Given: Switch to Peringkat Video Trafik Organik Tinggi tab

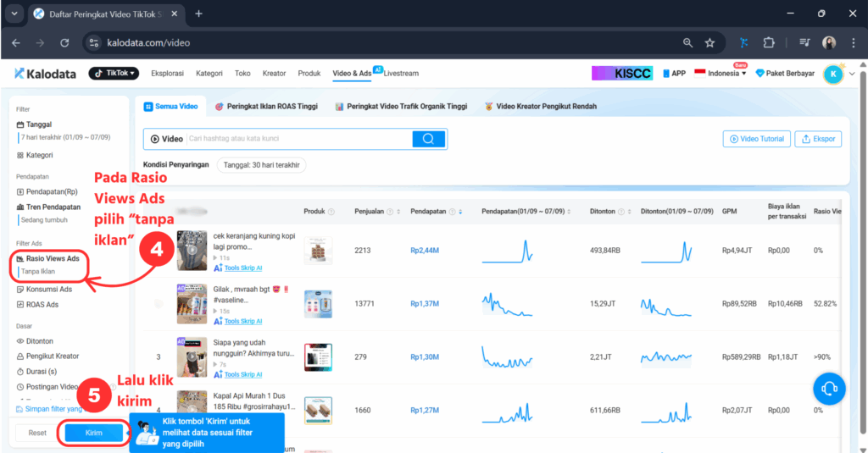Looking at the screenshot, I should click(401, 106).
